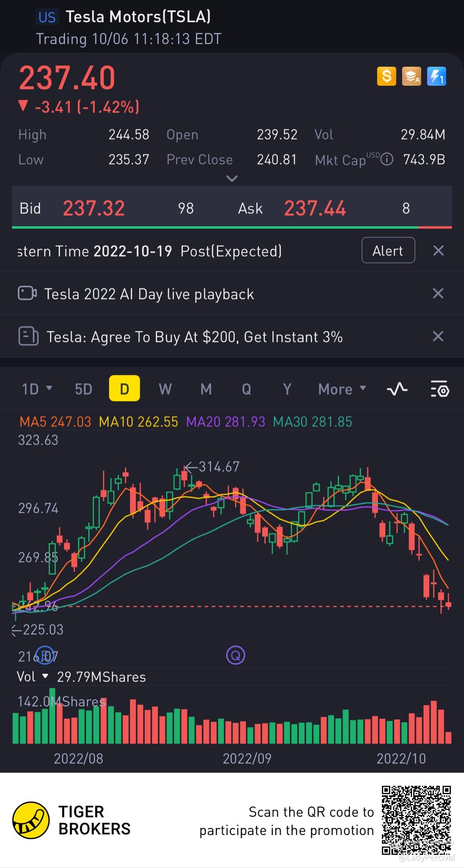Tap the High value 244.58
The height and width of the screenshot is (868, 464).
(129, 134)
